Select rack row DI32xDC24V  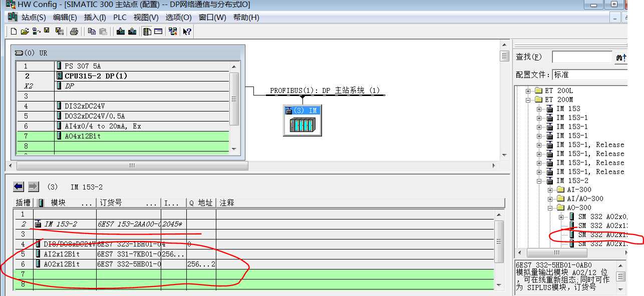(123, 106)
